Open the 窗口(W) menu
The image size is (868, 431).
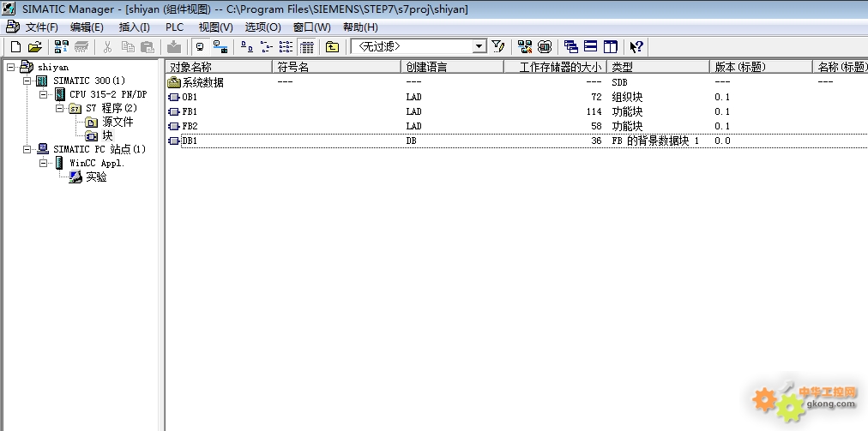[x=311, y=27]
